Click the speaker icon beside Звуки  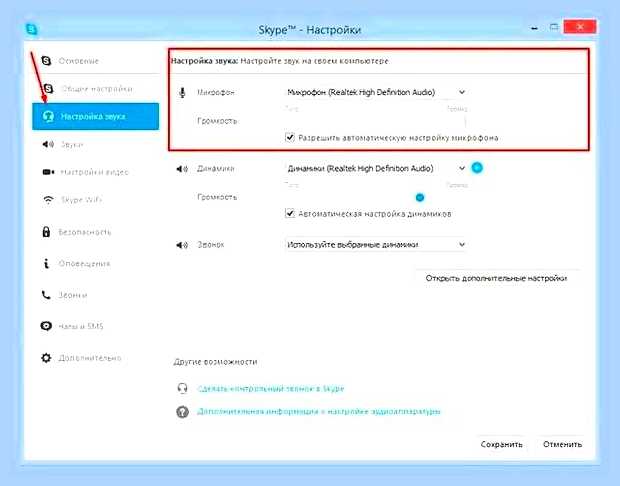(x=48, y=144)
